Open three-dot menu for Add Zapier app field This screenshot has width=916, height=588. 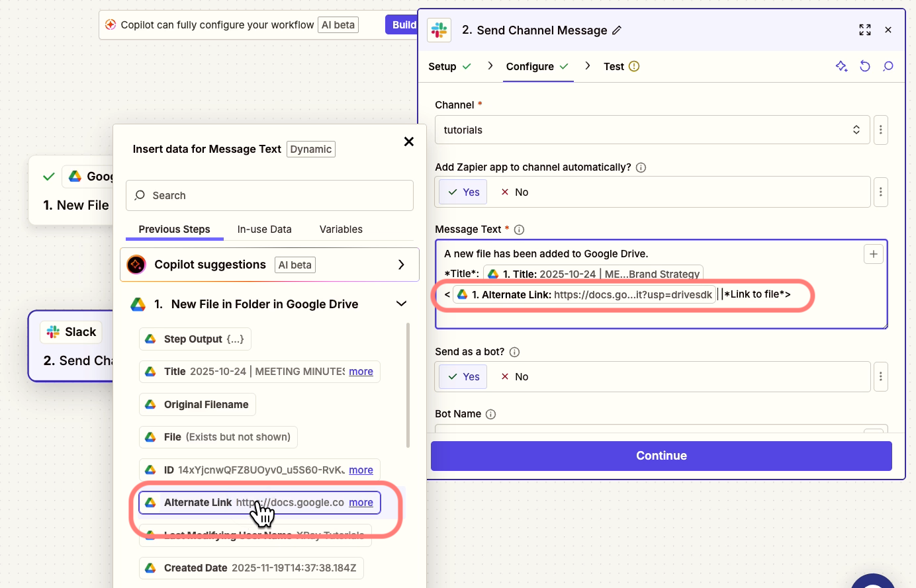[x=881, y=192]
